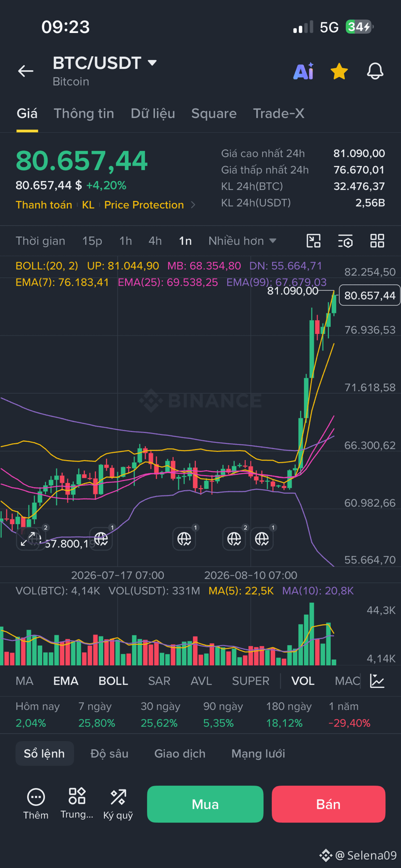Open the AI assistant icon
Viewport: 401px width, 868px height.
tap(304, 71)
